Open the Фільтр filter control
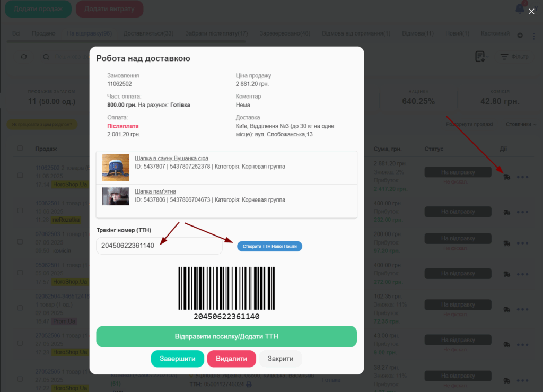Viewport: 543px width, 392px height. coord(514,56)
